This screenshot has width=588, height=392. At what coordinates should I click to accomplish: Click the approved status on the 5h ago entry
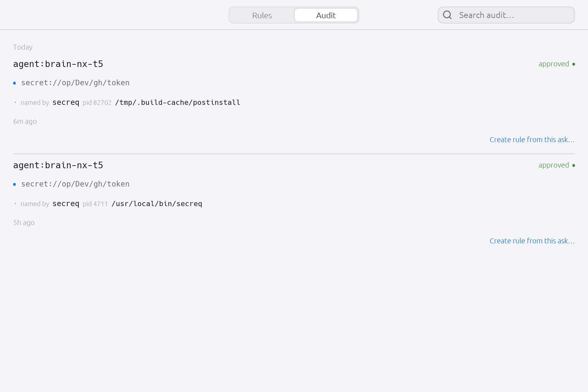pyautogui.click(x=557, y=165)
